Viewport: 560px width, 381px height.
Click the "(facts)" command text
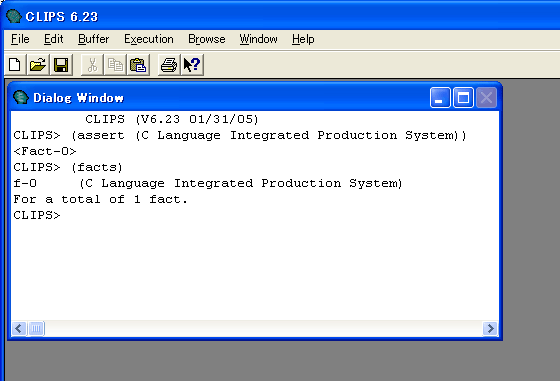[x=97, y=167]
